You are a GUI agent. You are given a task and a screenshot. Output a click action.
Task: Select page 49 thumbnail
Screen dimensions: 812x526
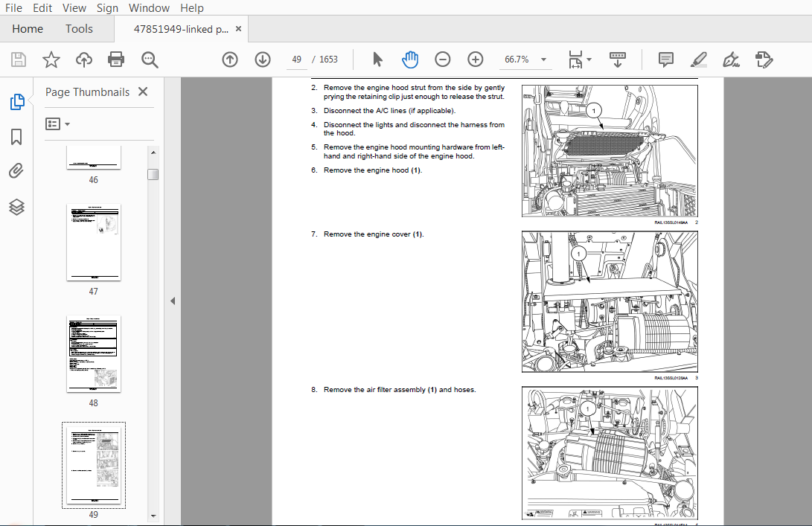coord(93,465)
